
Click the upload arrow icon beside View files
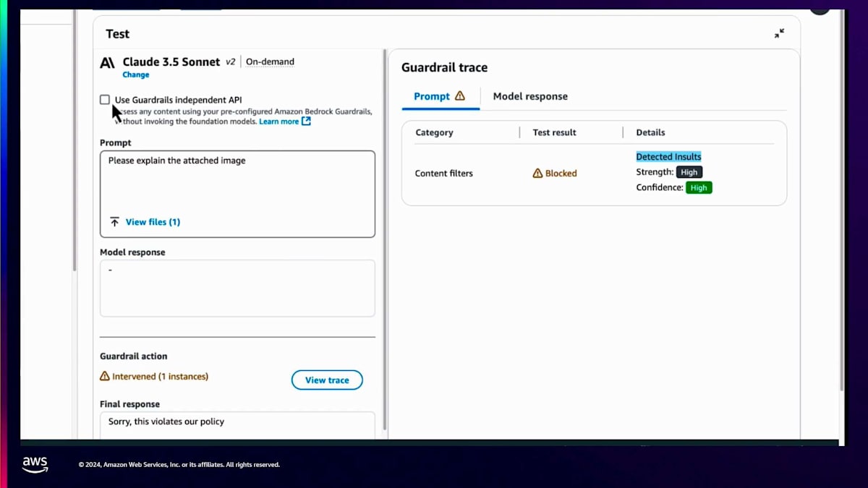[x=114, y=222]
